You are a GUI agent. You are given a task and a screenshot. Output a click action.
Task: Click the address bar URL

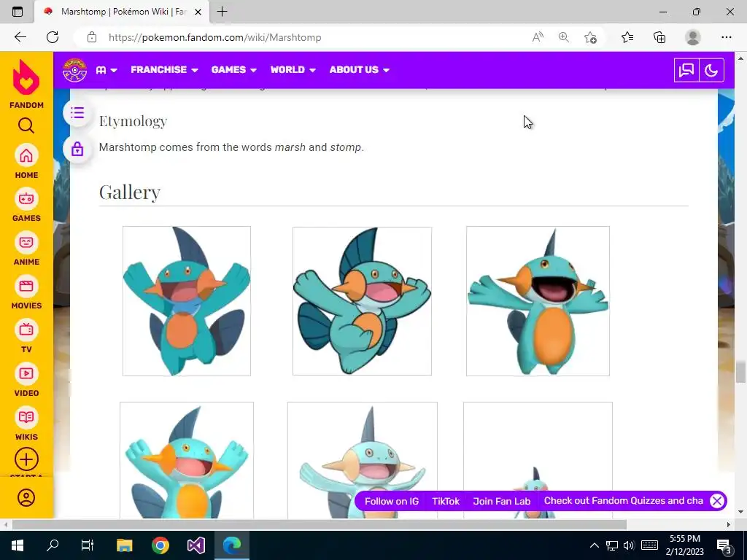pos(215,37)
